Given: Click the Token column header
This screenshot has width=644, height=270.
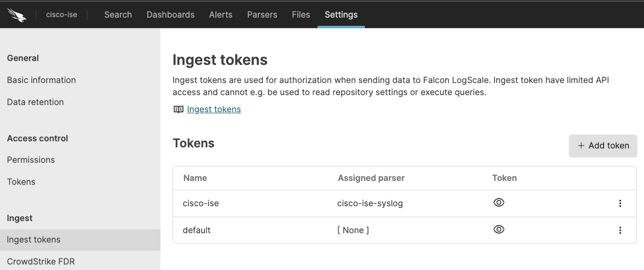Looking at the screenshot, I should [504, 178].
